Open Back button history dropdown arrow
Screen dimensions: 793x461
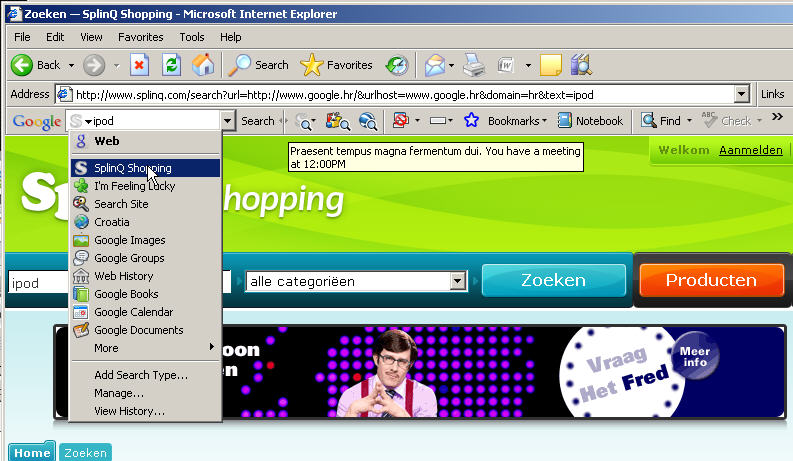71,66
